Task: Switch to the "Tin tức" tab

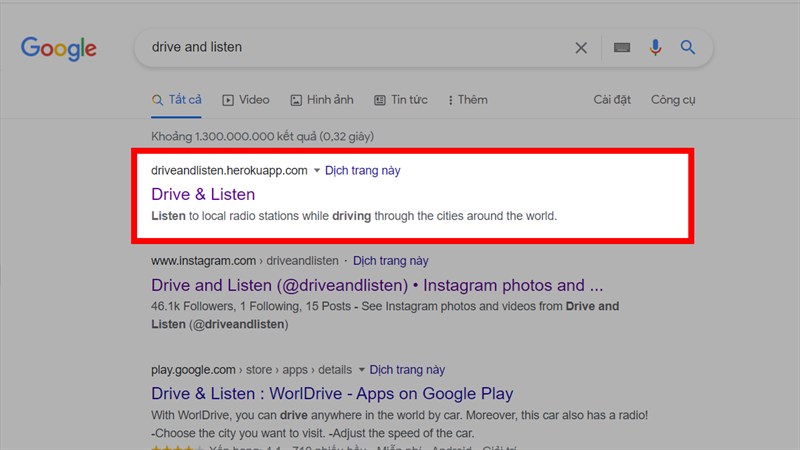Action: [x=401, y=100]
